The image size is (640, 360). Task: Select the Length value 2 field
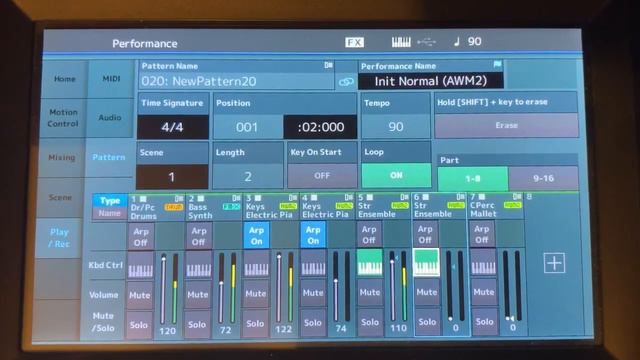click(248, 177)
